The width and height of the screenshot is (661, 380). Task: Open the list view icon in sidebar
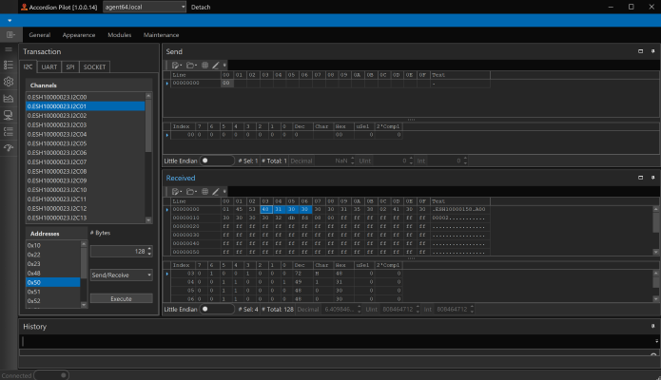pos(8,65)
